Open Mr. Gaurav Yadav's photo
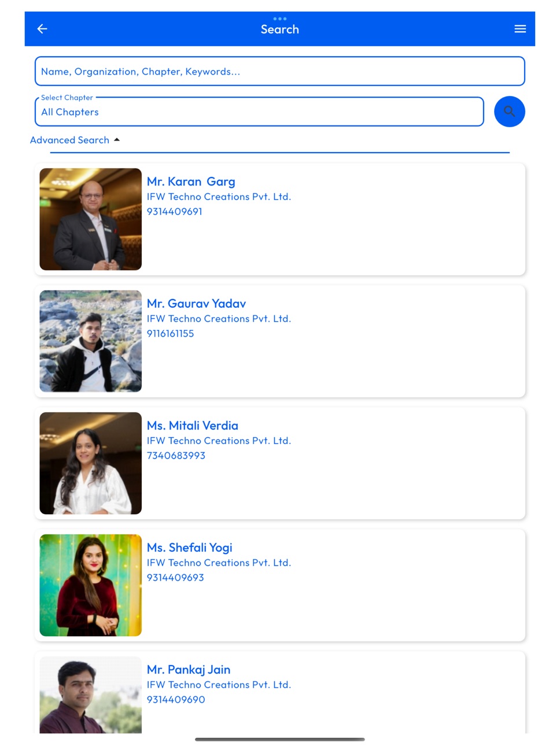 (90, 341)
